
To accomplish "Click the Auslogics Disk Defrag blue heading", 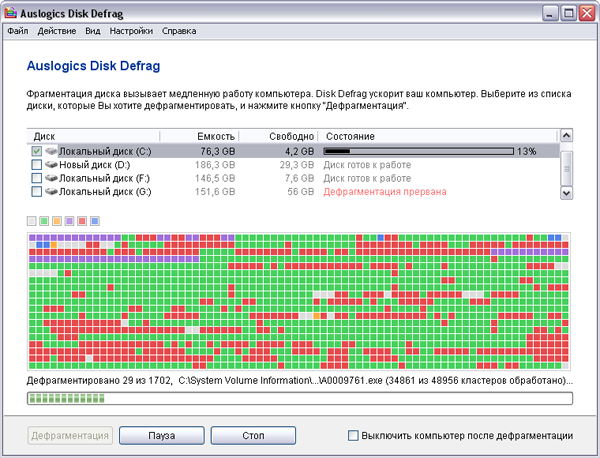I will pyautogui.click(x=93, y=66).
